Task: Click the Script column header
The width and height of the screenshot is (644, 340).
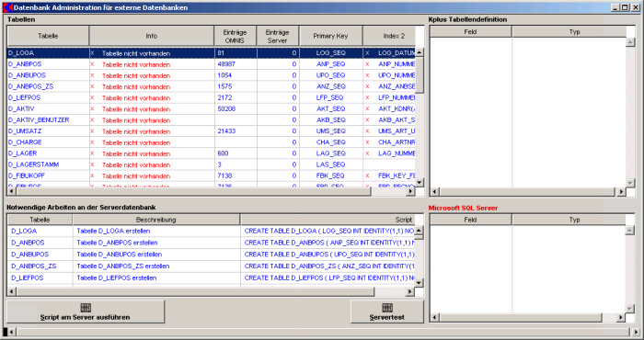Action: (328, 220)
